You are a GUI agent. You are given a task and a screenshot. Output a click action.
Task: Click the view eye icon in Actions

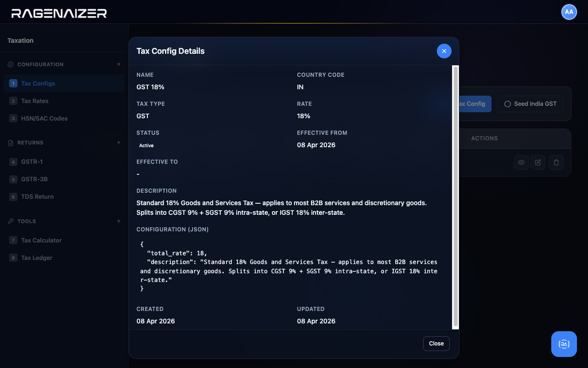pos(521,162)
